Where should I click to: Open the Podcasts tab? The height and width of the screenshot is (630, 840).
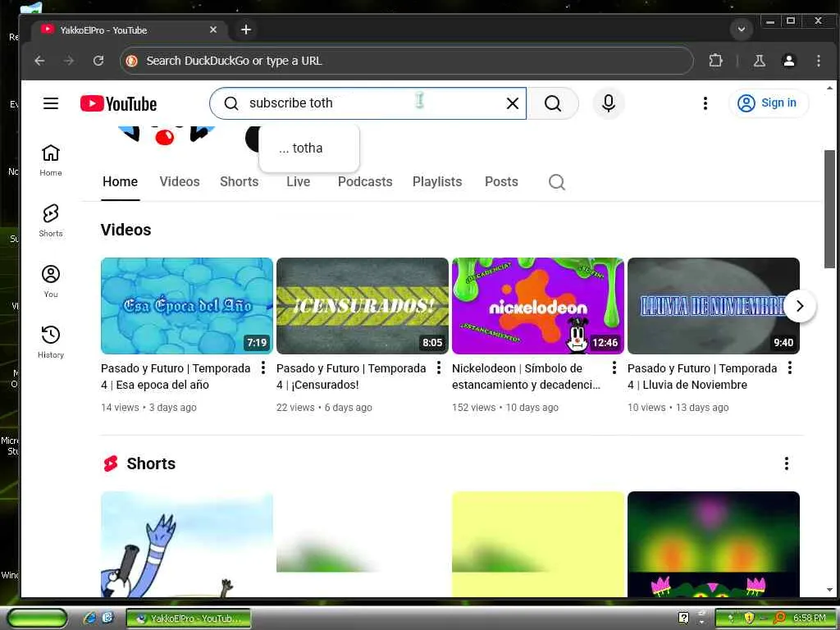coord(365,181)
